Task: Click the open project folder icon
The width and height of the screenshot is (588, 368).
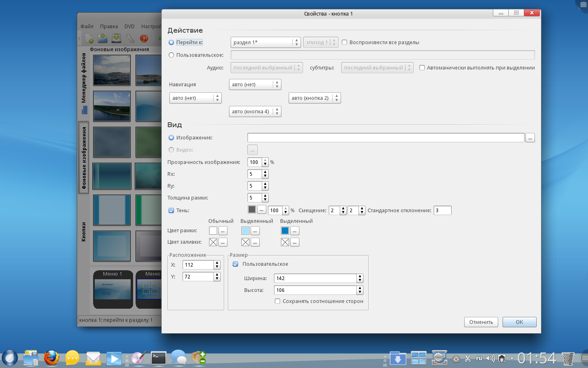Action: [x=102, y=38]
